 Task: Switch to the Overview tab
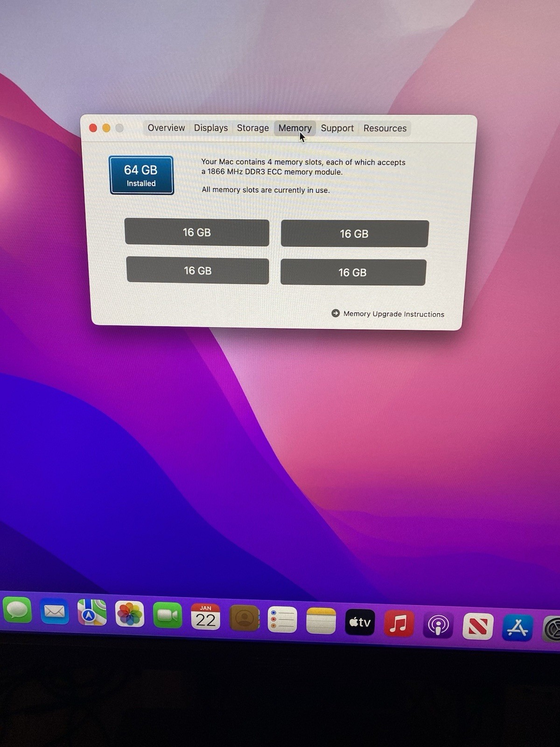point(166,128)
